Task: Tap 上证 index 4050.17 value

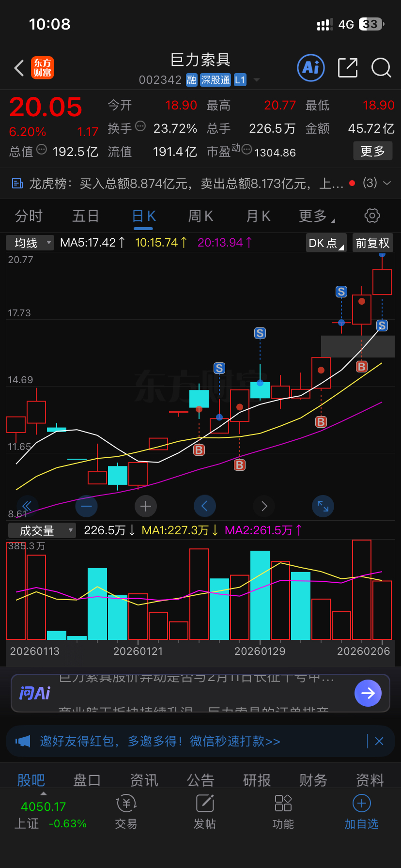Action: click(43, 806)
